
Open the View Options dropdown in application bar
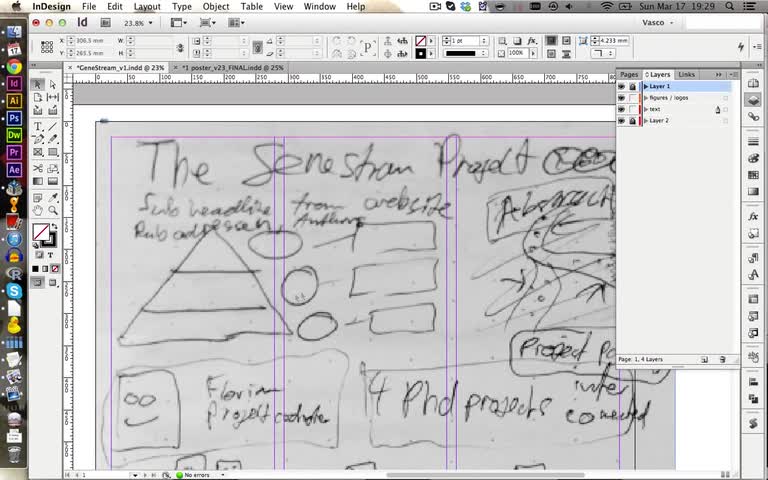click(x=179, y=23)
